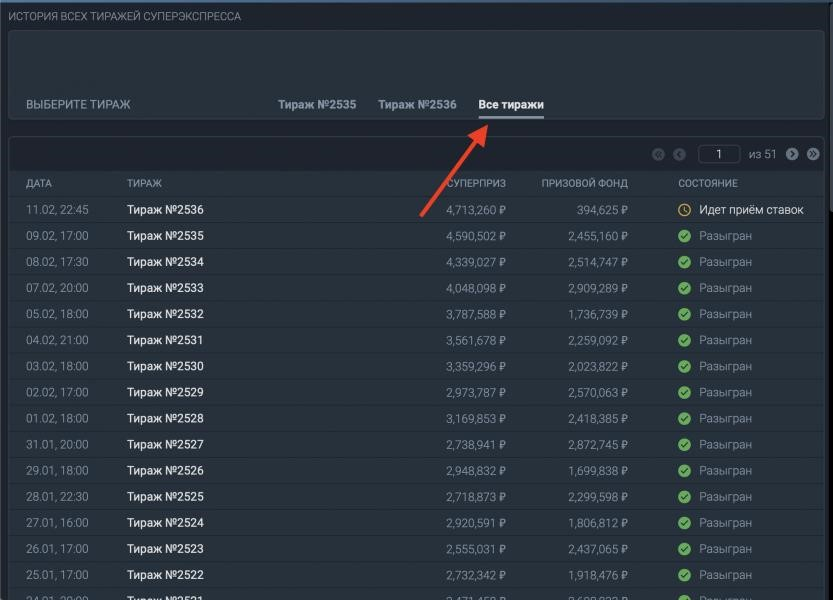Open Тираж №2526 row link
The height and width of the screenshot is (600, 833).
pos(165,471)
